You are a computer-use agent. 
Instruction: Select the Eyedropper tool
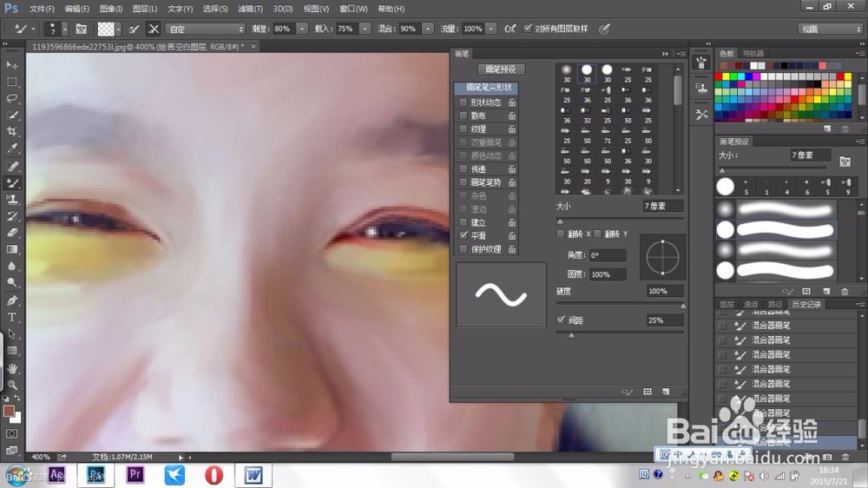pyautogui.click(x=11, y=148)
